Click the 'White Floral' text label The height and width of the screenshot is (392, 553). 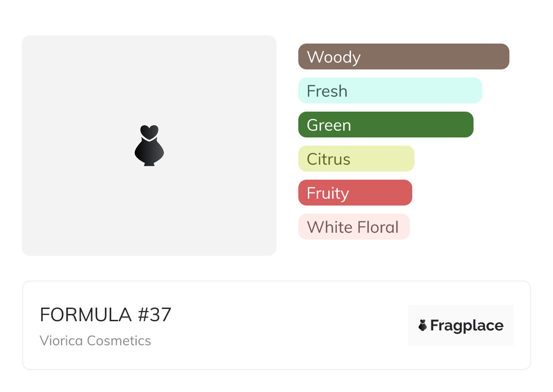(x=353, y=227)
